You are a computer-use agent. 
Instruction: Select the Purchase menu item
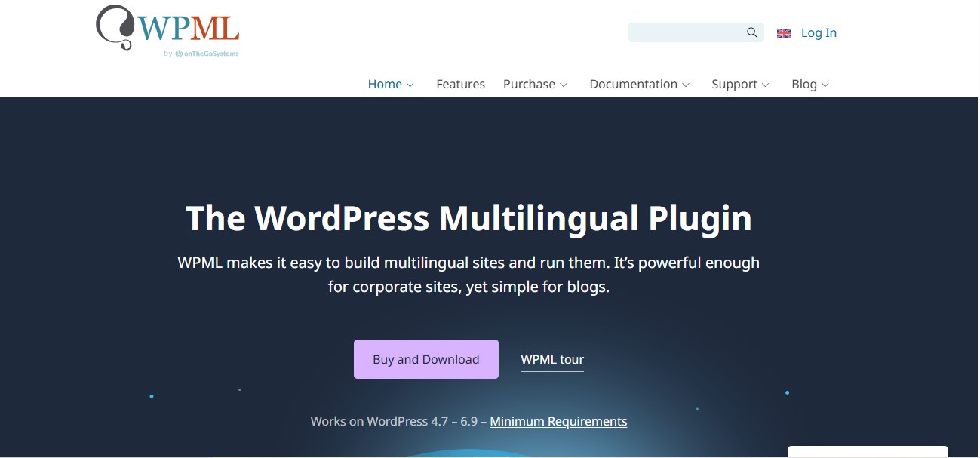click(528, 84)
